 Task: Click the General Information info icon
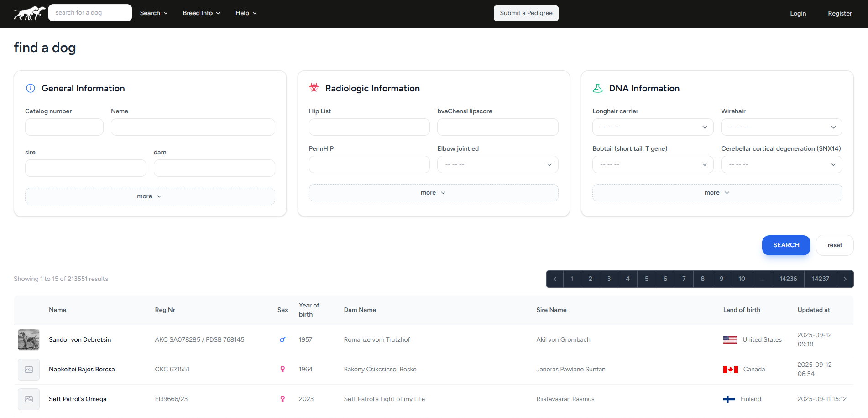pos(31,88)
